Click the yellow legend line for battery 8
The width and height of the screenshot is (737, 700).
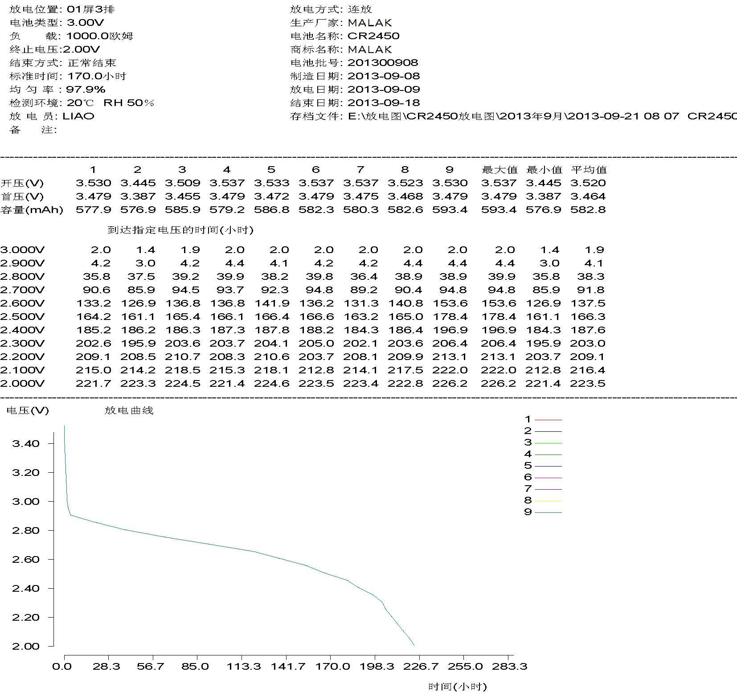[548, 501]
